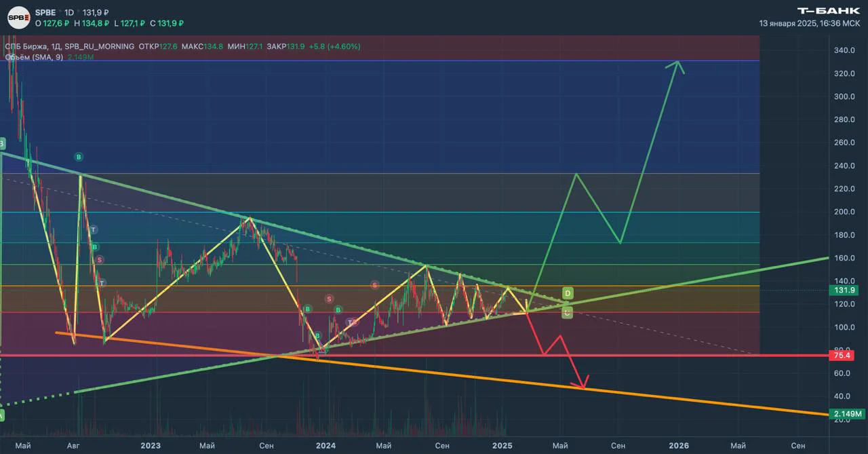Select the green D pattern label
The image size is (868, 454).
(568, 293)
